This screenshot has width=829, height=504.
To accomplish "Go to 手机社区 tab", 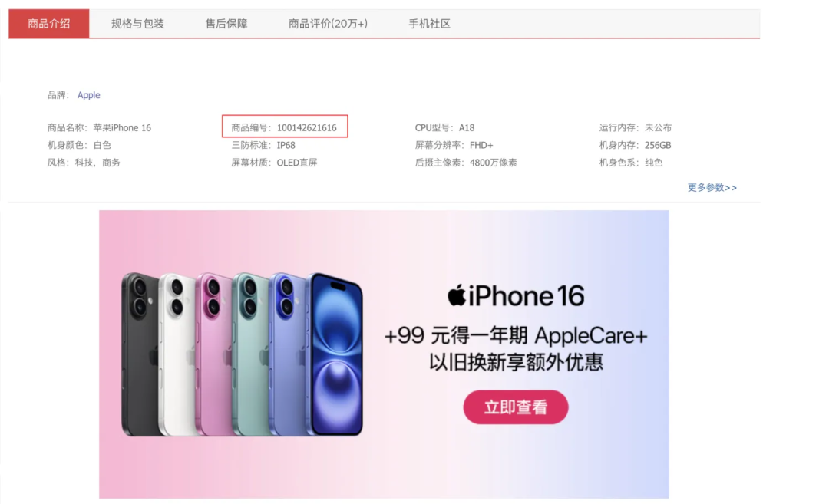I will pos(429,24).
